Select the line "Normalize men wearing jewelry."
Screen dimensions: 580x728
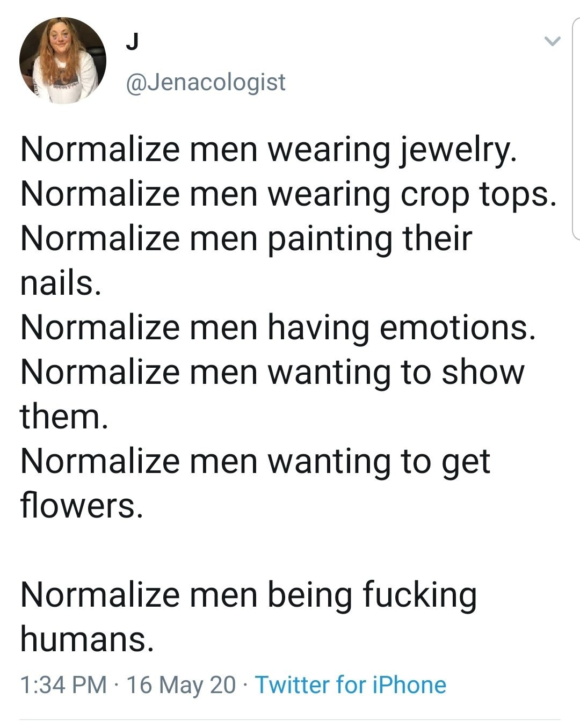(269, 150)
